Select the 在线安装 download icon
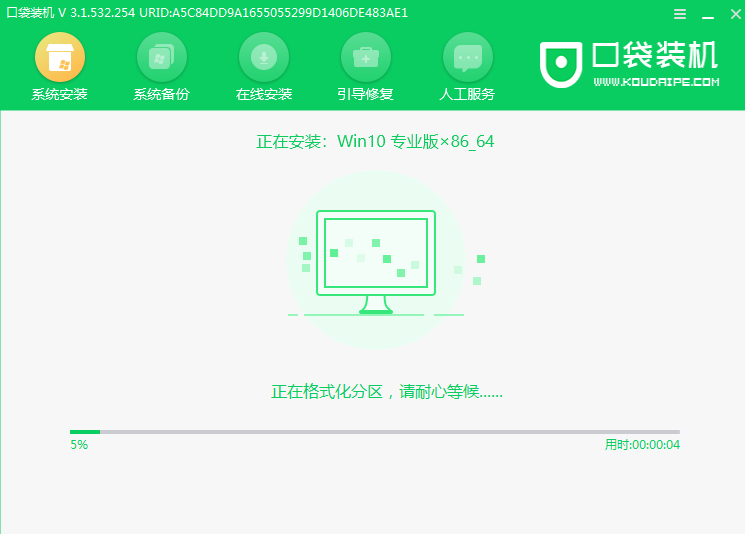The width and height of the screenshot is (745, 534). pos(264,57)
